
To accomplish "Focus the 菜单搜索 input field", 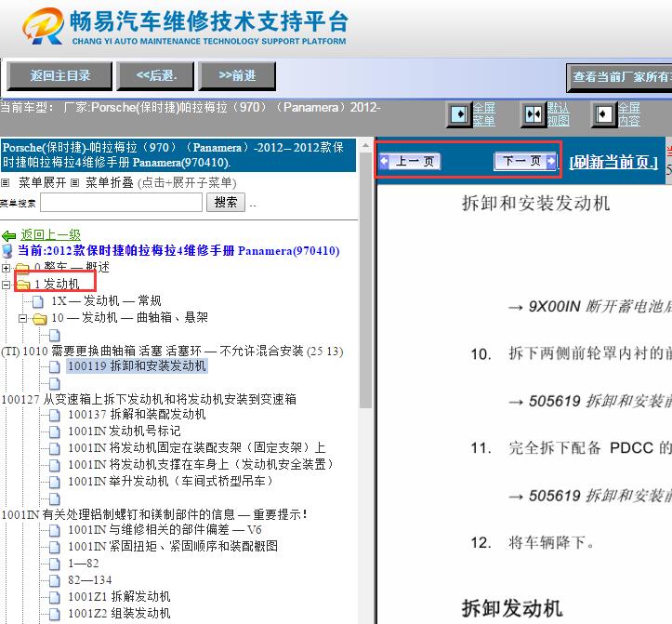I will [121, 202].
